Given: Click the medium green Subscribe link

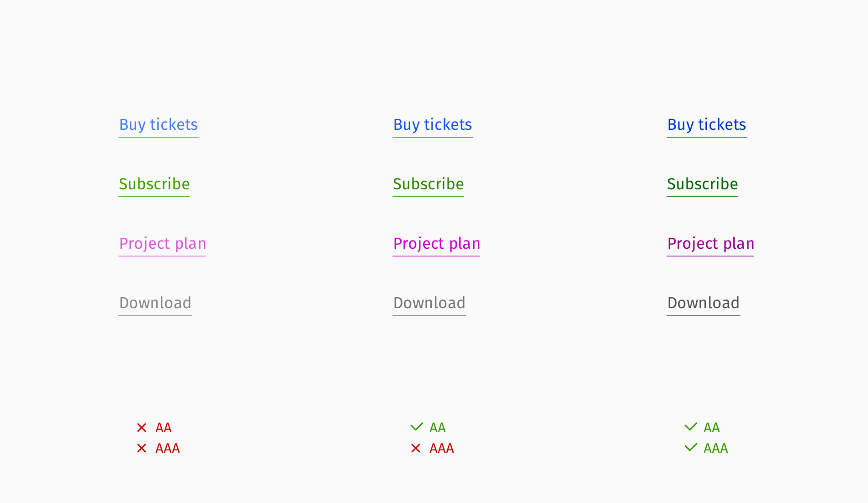Looking at the screenshot, I should pos(429,184).
